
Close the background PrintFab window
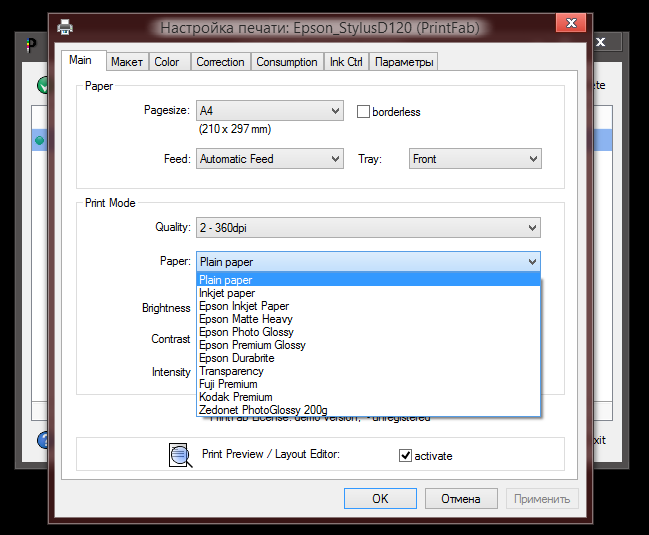(x=601, y=42)
